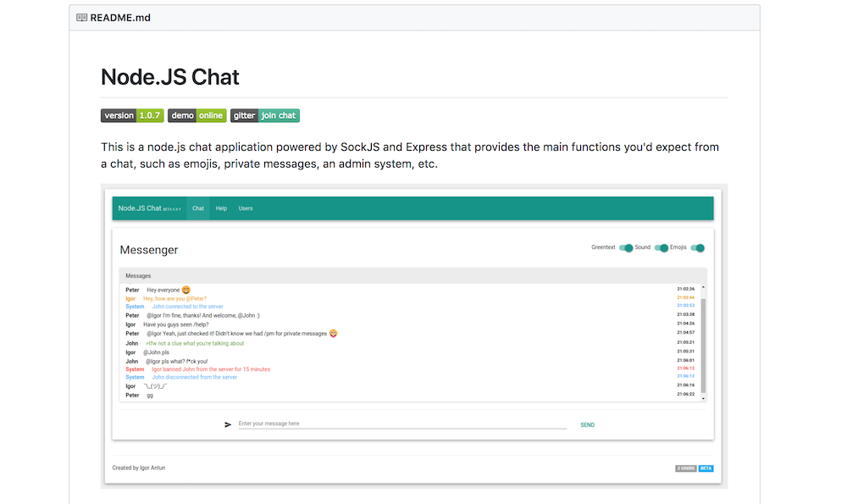Click 'John connected to the server' message
Screen dimensions: 847x504
187,307
